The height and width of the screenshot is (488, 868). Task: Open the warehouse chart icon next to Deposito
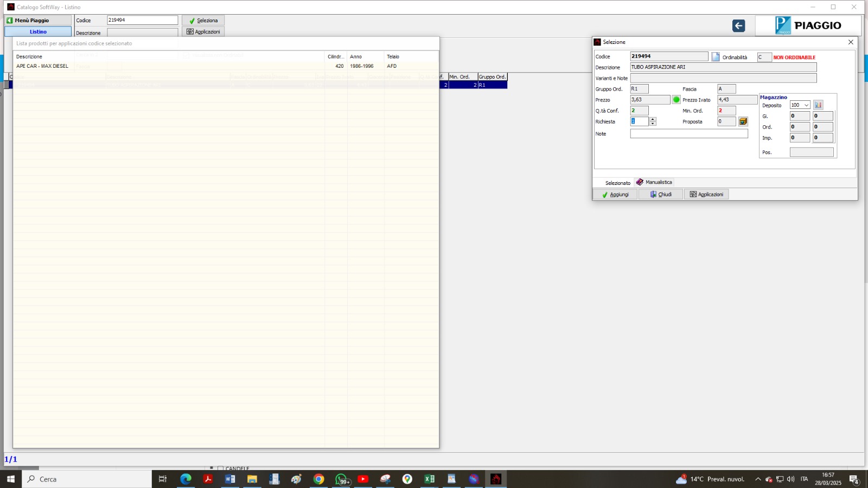[818, 105]
